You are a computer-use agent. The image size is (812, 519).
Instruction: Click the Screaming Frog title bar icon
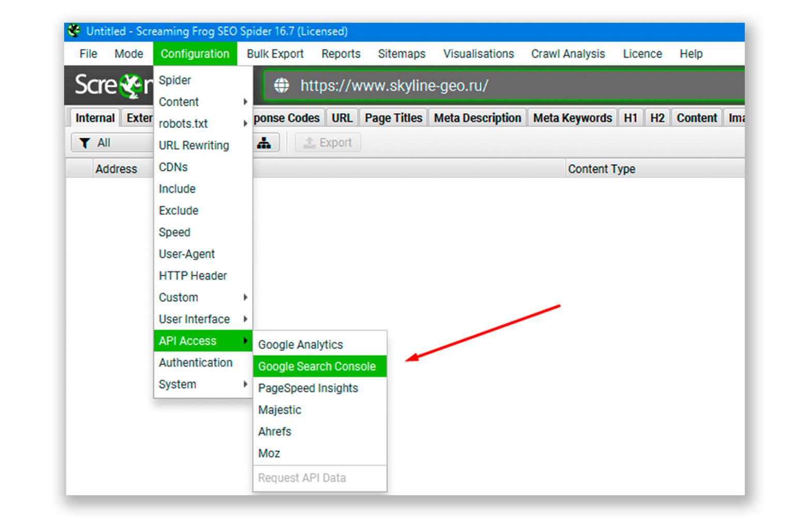[74, 31]
